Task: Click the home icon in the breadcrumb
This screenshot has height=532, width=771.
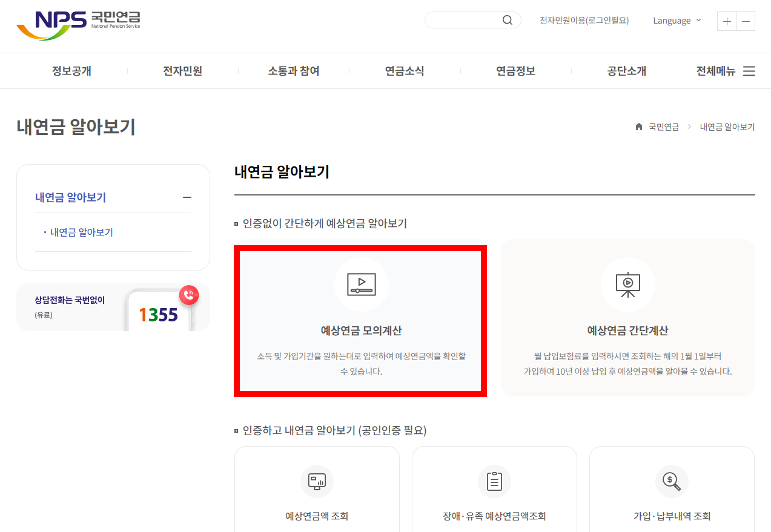Action: pos(638,126)
